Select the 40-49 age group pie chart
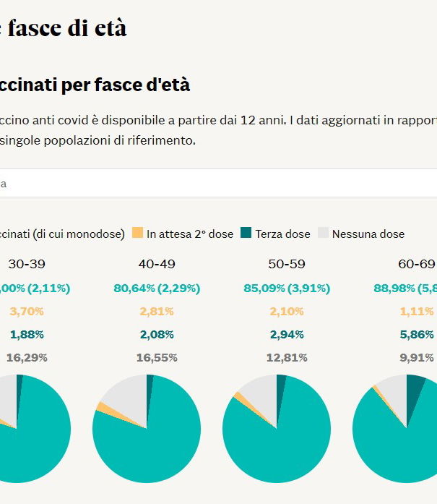 (x=147, y=429)
